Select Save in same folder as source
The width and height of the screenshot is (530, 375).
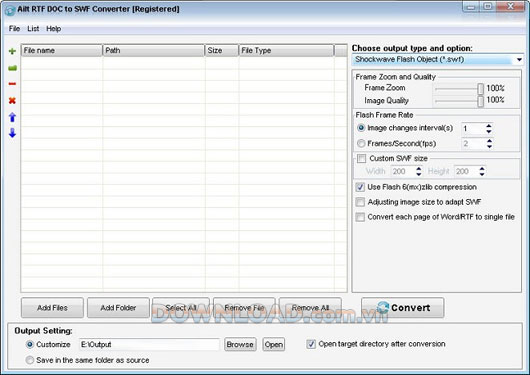coord(30,360)
